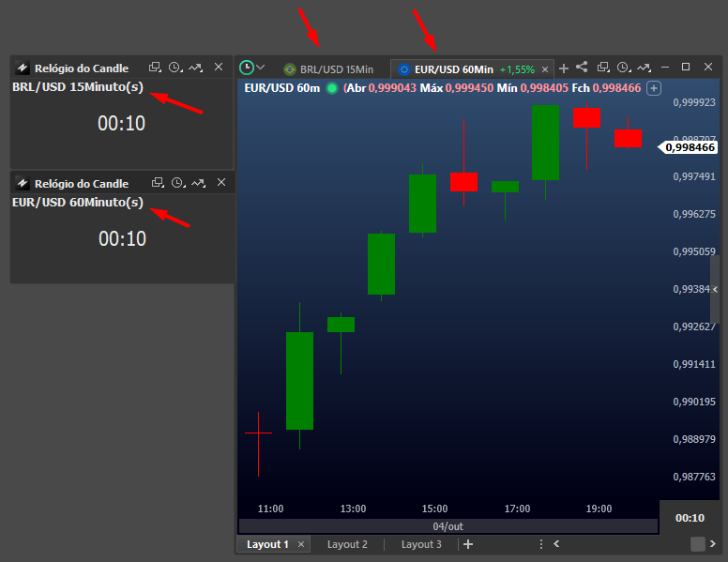
Task: Click the date scrollbar labeled 04/out
Action: click(447, 526)
